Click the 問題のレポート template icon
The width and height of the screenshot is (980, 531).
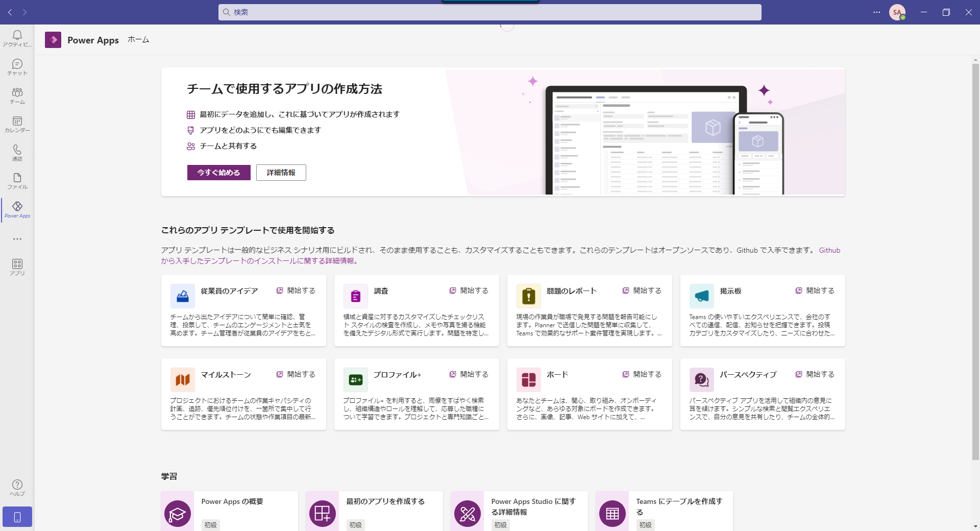(529, 296)
